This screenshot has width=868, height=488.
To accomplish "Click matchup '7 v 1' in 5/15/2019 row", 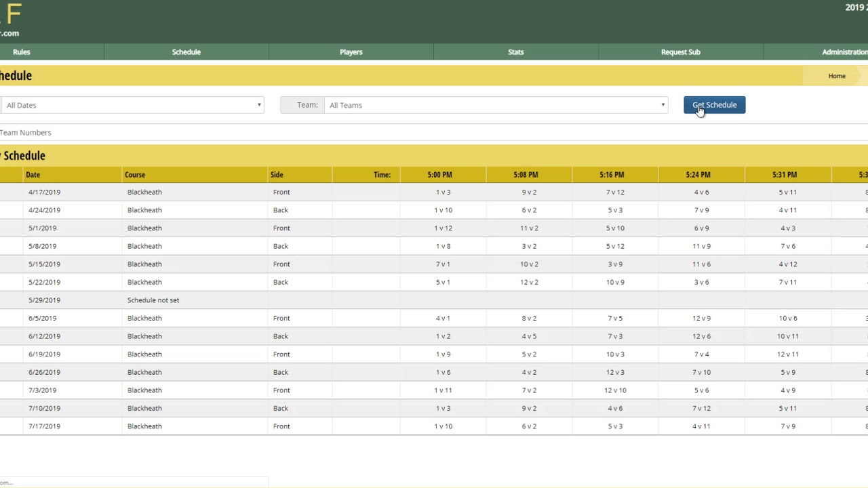I will click(443, 264).
